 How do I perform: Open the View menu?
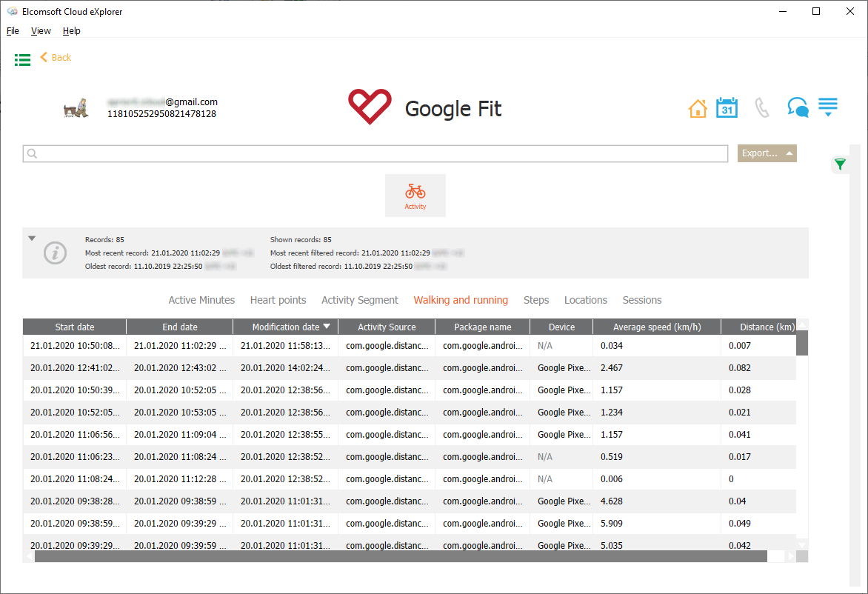coord(41,30)
